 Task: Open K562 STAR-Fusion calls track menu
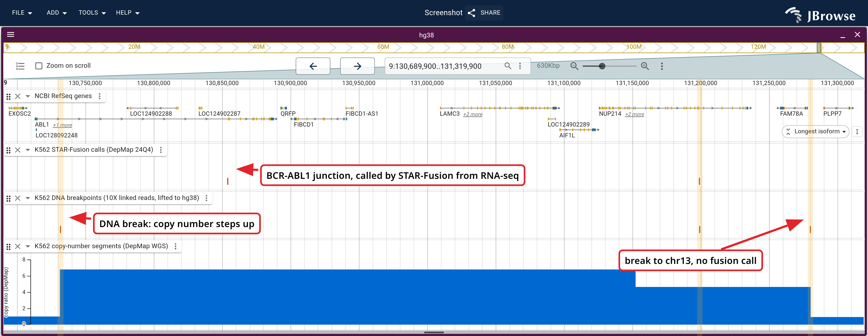point(161,150)
